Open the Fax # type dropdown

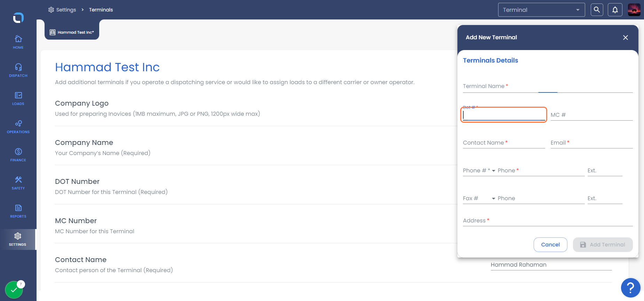click(x=479, y=198)
